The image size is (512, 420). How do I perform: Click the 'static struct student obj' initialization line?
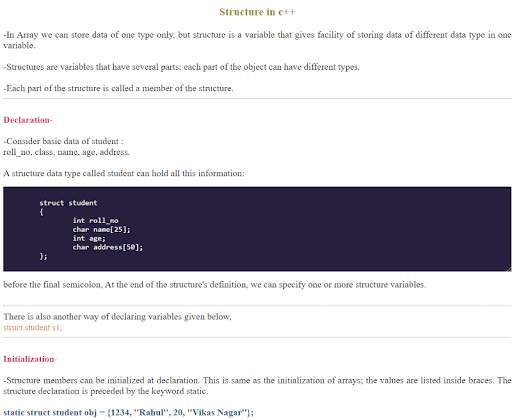tap(128, 412)
